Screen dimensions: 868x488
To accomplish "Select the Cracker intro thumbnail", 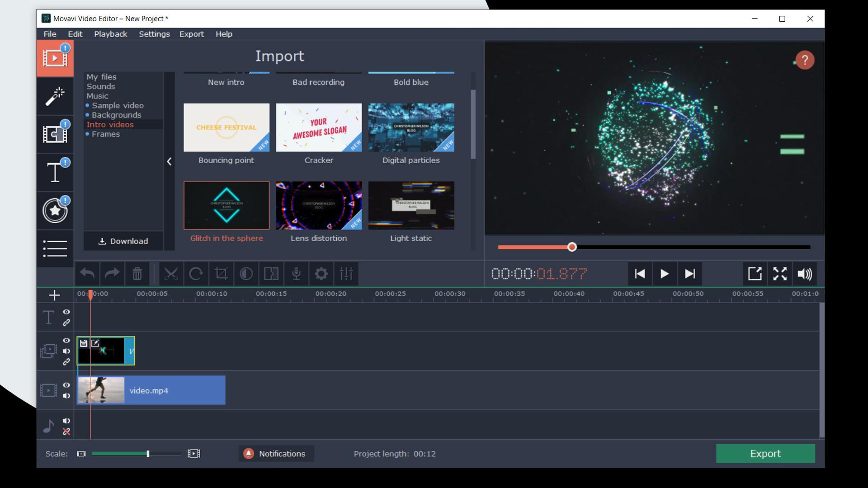I will tap(319, 128).
